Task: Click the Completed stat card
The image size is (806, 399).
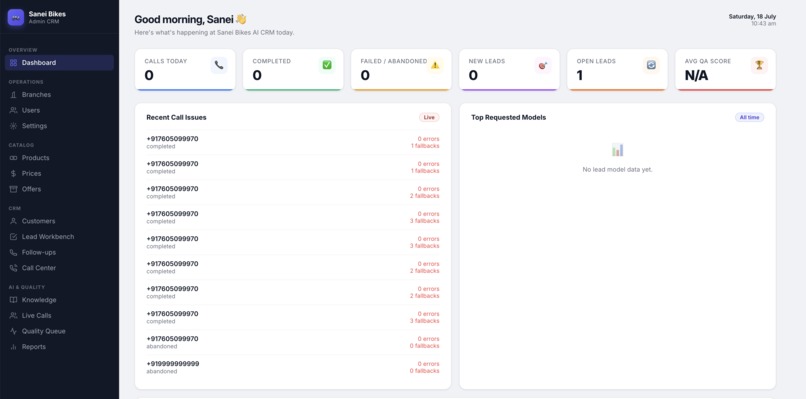Action: (x=293, y=70)
